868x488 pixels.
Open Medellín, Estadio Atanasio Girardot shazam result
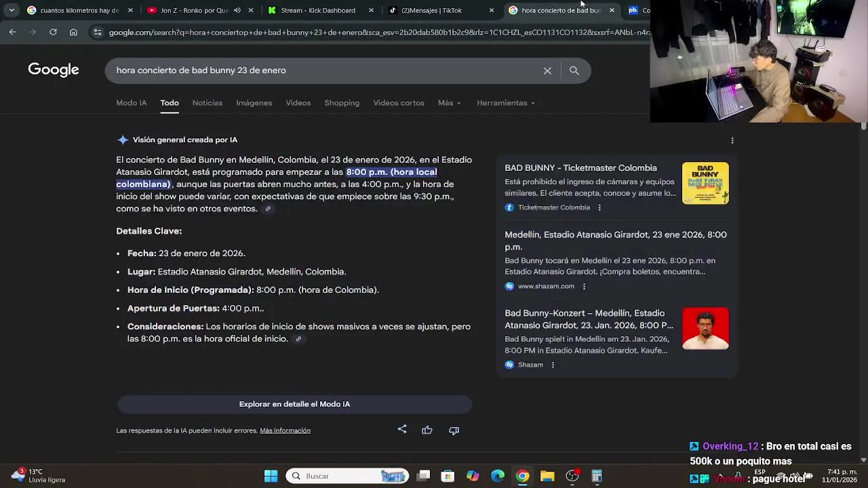[615, 241]
